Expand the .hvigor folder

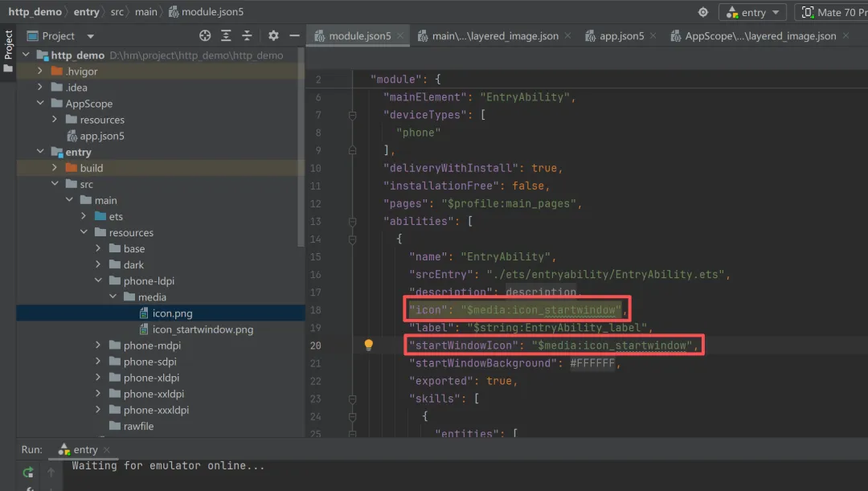40,71
